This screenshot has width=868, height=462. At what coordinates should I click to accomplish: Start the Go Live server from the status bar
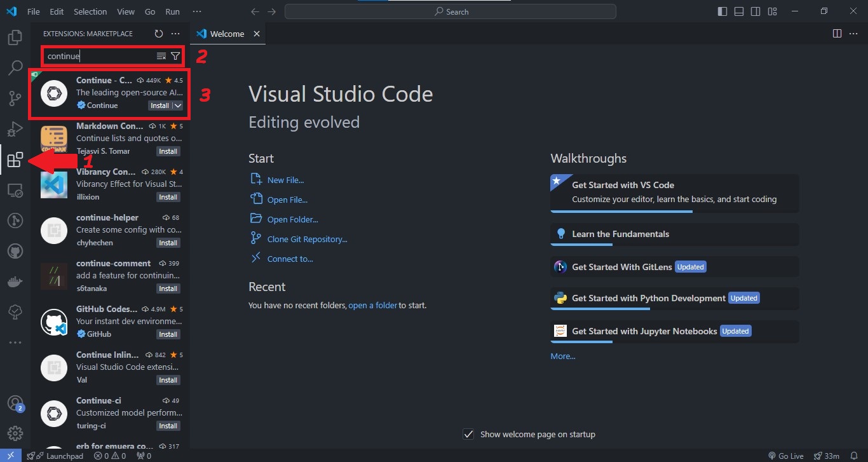click(786, 455)
